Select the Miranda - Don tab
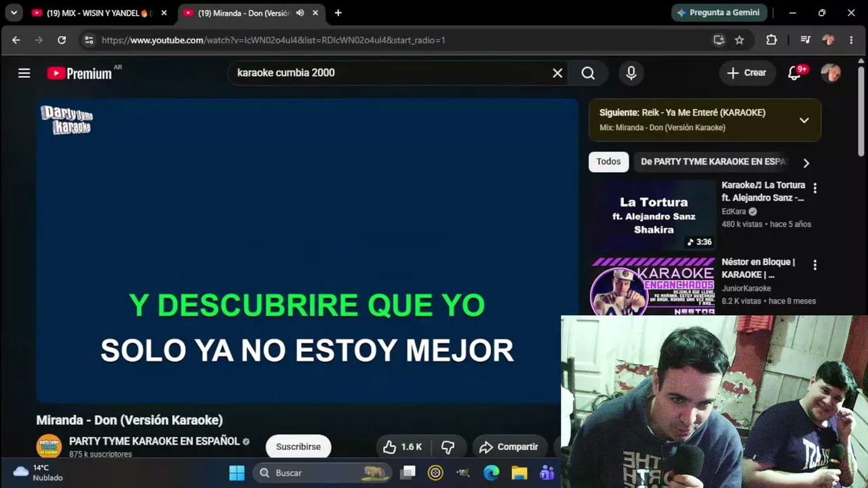868x488 pixels. (244, 13)
